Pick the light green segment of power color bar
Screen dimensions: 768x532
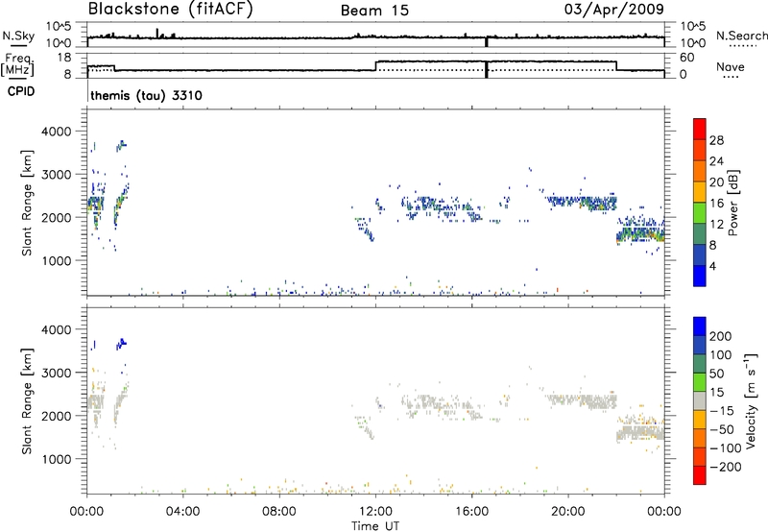coord(700,212)
